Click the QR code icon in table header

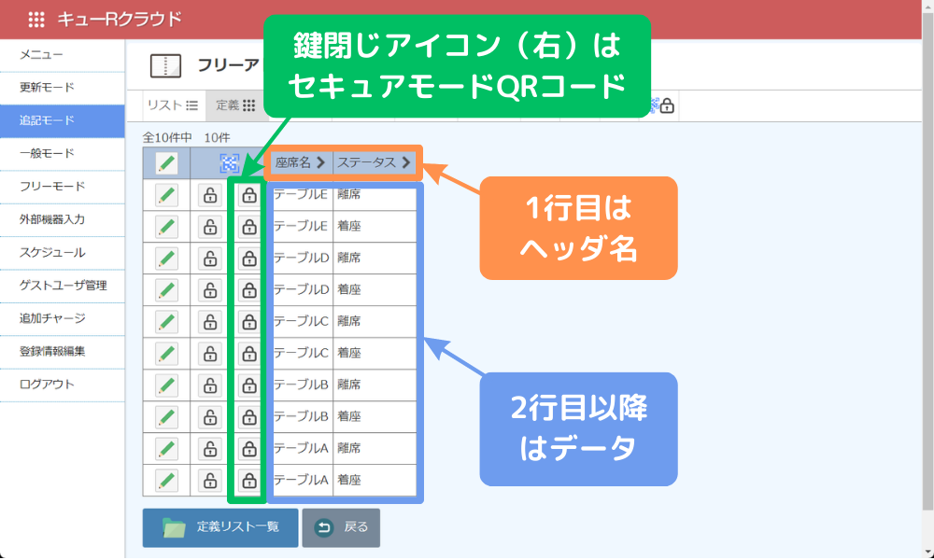pos(230,163)
